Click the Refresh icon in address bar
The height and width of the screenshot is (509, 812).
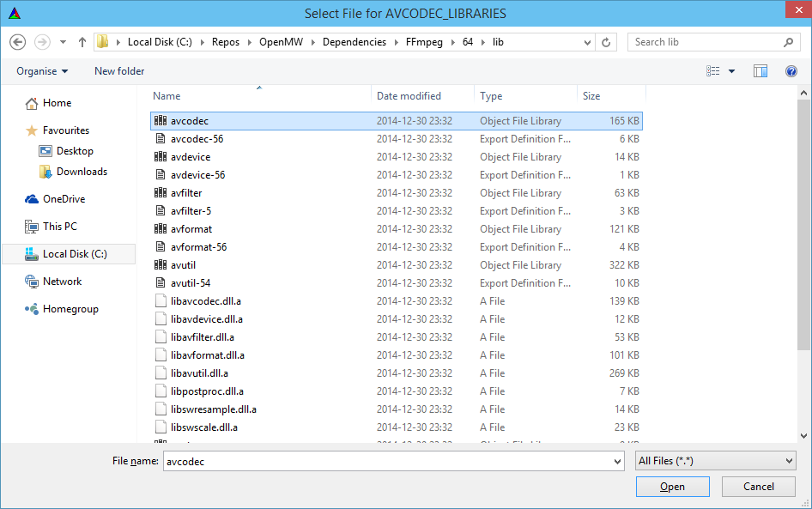click(607, 41)
